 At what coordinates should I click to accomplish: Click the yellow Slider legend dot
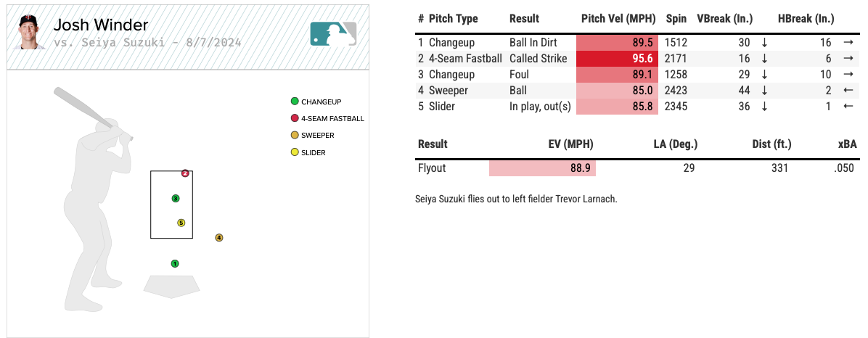coord(294,152)
